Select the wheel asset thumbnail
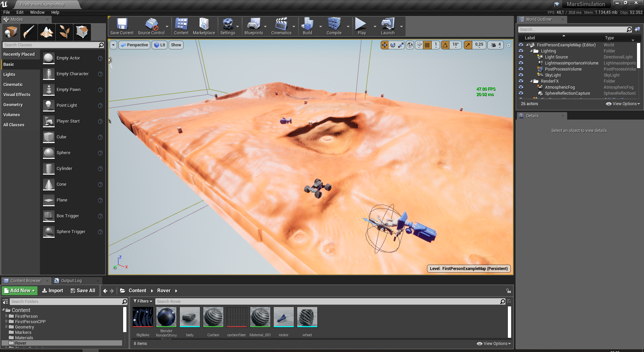The width and height of the screenshot is (644, 352). coord(307,317)
